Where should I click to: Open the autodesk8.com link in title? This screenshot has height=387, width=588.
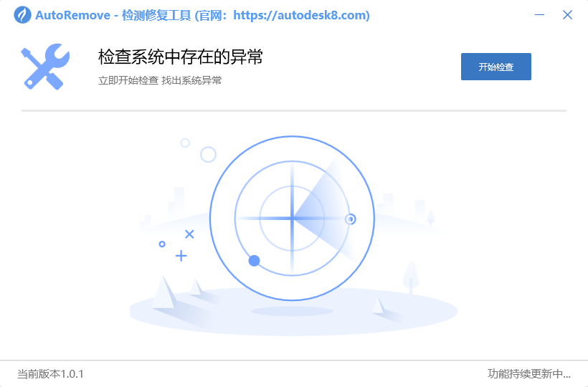(x=301, y=15)
